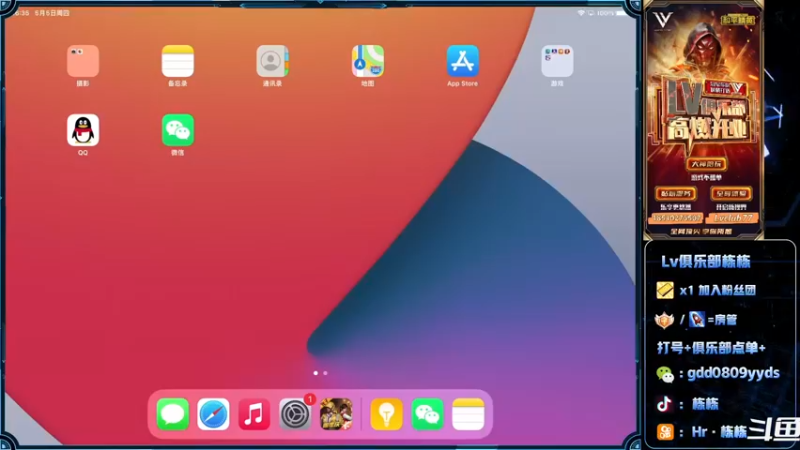
Task: Go to second home screen page dot
Action: [326, 373]
